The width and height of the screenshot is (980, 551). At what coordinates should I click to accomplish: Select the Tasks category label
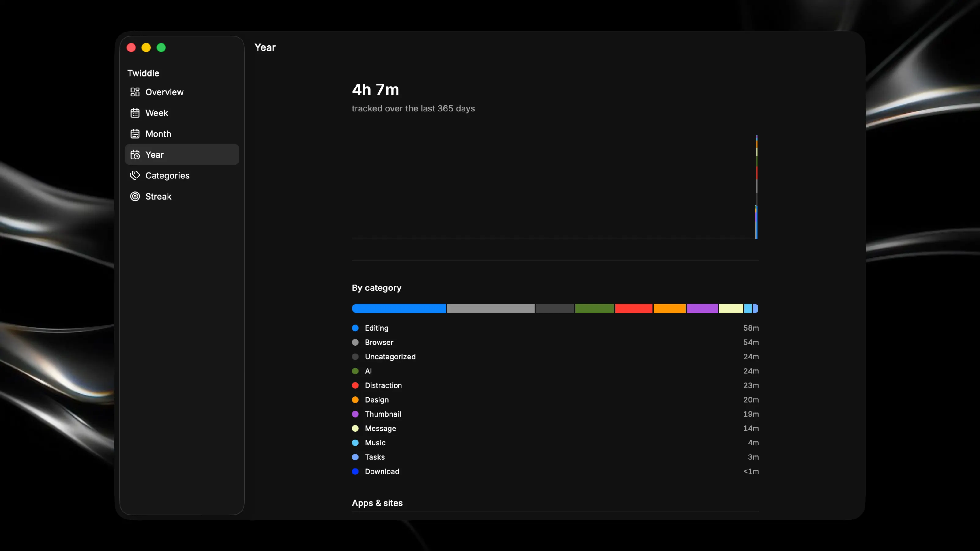(x=375, y=457)
